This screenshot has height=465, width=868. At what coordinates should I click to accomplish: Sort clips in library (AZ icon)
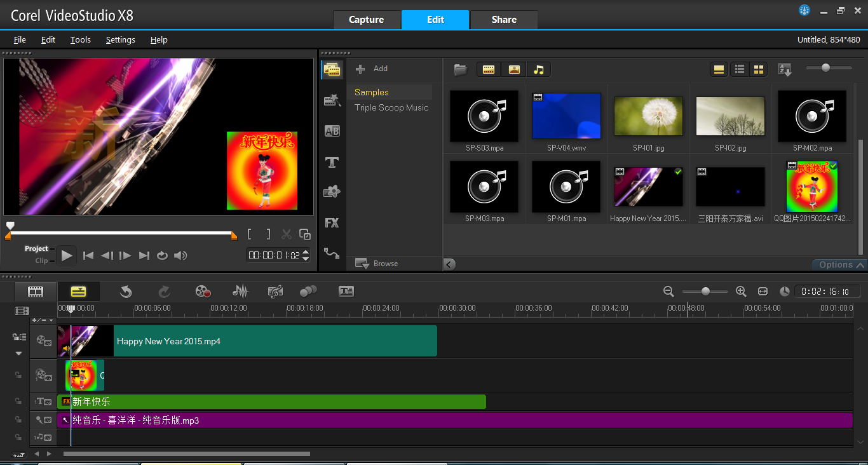pyautogui.click(x=785, y=69)
